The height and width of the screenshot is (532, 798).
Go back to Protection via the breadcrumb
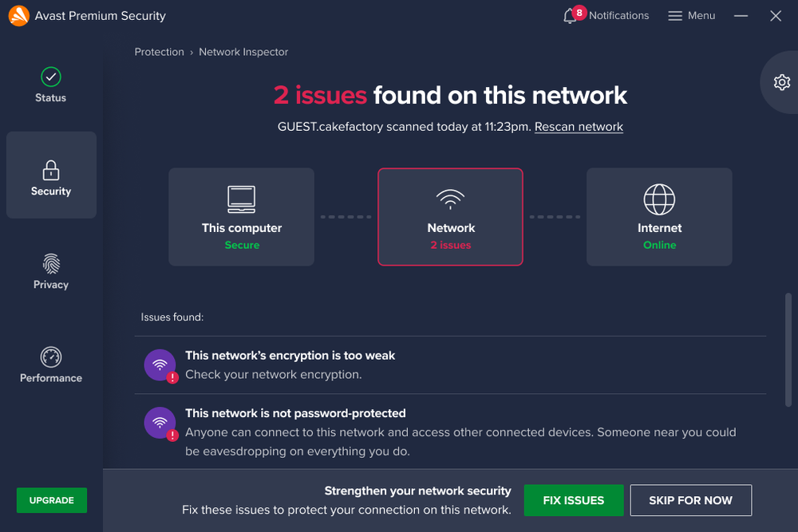click(x=159, y=51)
